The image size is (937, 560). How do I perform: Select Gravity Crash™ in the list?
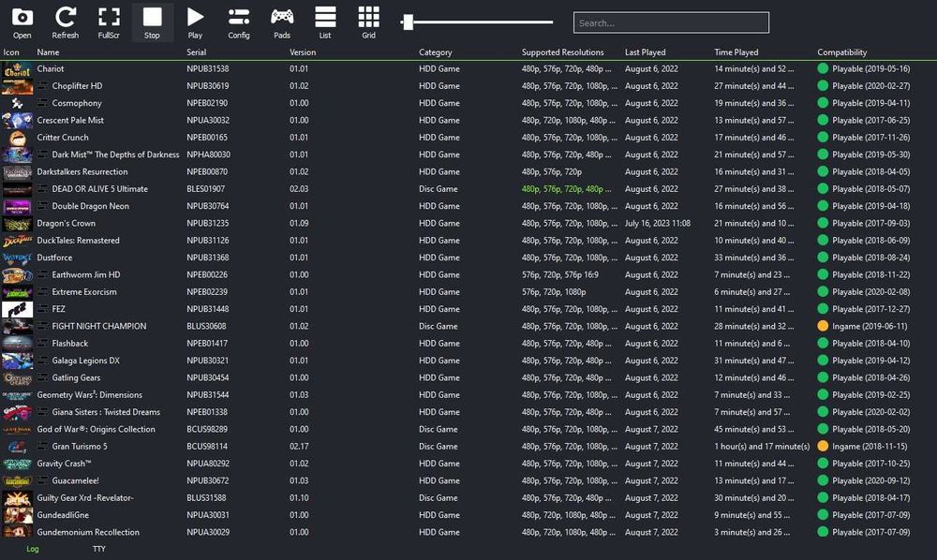(x=64, y=464)
